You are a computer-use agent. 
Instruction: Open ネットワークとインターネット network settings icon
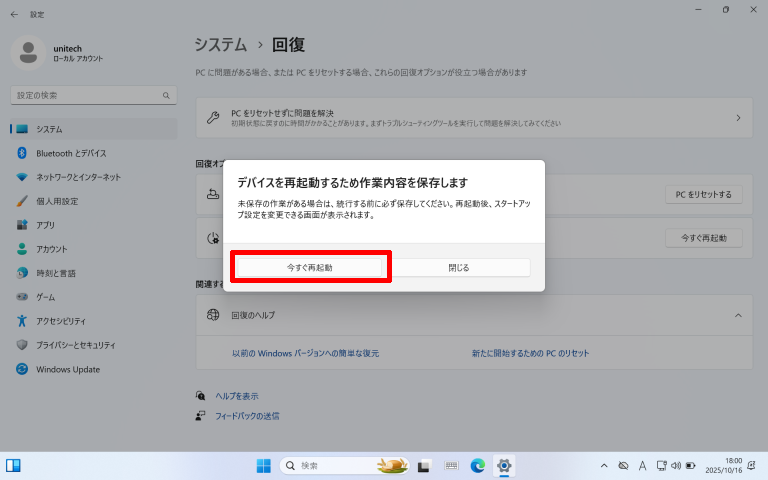22,177
